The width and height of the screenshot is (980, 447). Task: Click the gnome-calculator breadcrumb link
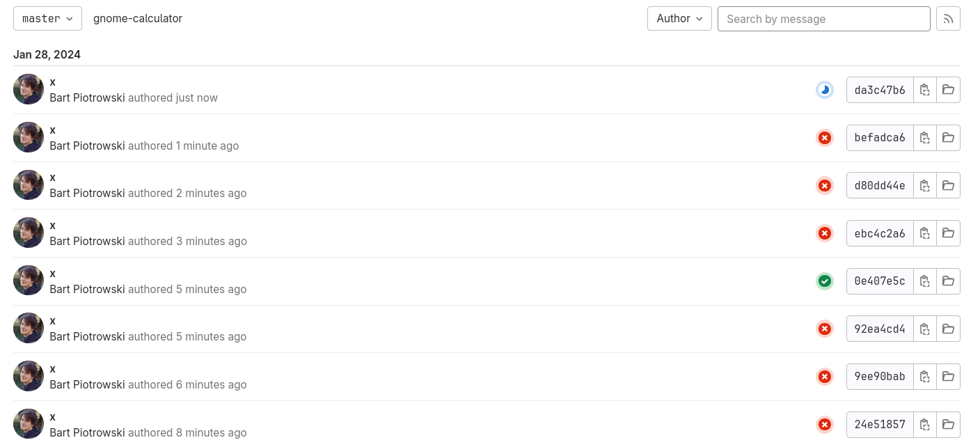click(x=138, y=19)
